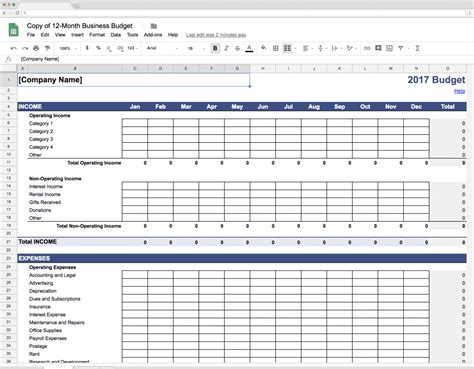
Task: Open the browser menu dots
Action: click(469, 13)
